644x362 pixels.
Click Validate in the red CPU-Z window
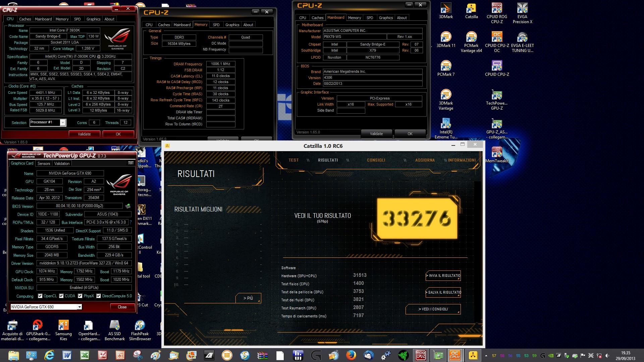click(x=84, y=134)
